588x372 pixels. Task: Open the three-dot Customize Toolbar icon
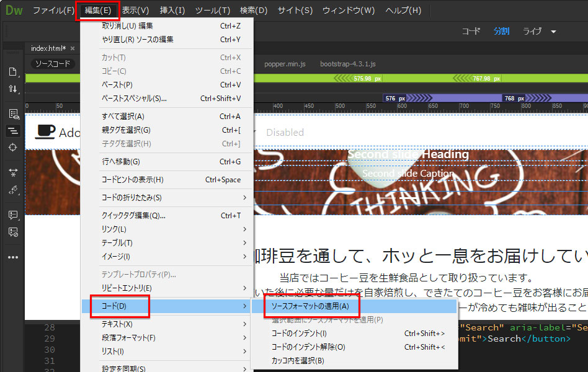[x=12, y=257]
